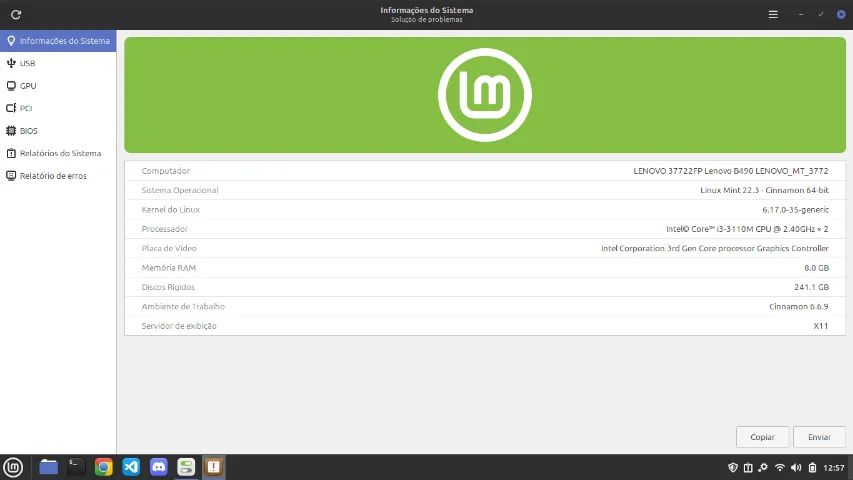This screenshot has width=853, height=480.
Task: Click the battery tray icon
Action: click(812, 467)
